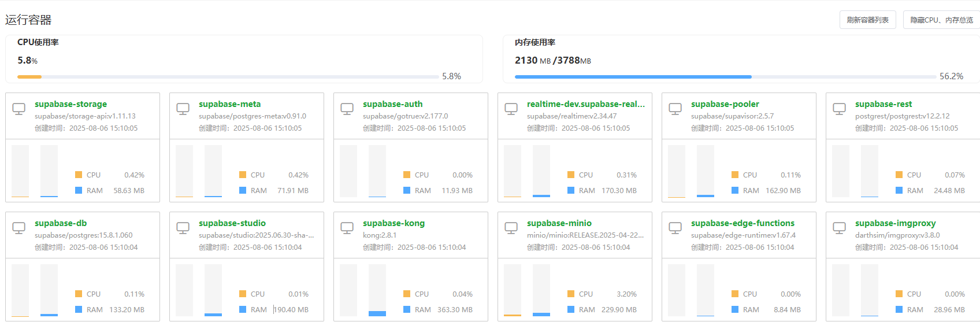Open the supabase-db container link
This screenshot has height=329, width=980.
tap(61, 223)
